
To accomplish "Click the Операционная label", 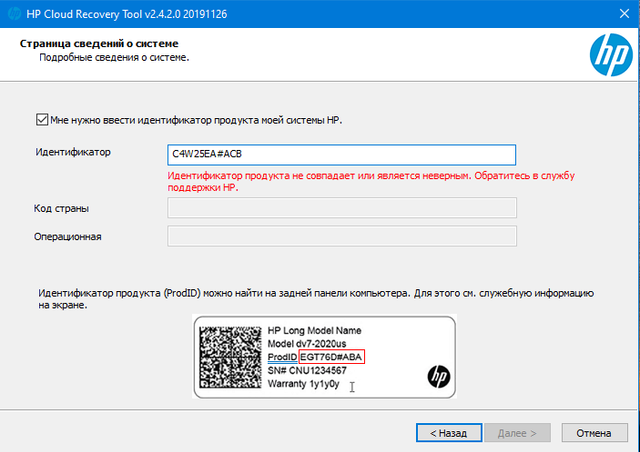I will pos(68,237).
